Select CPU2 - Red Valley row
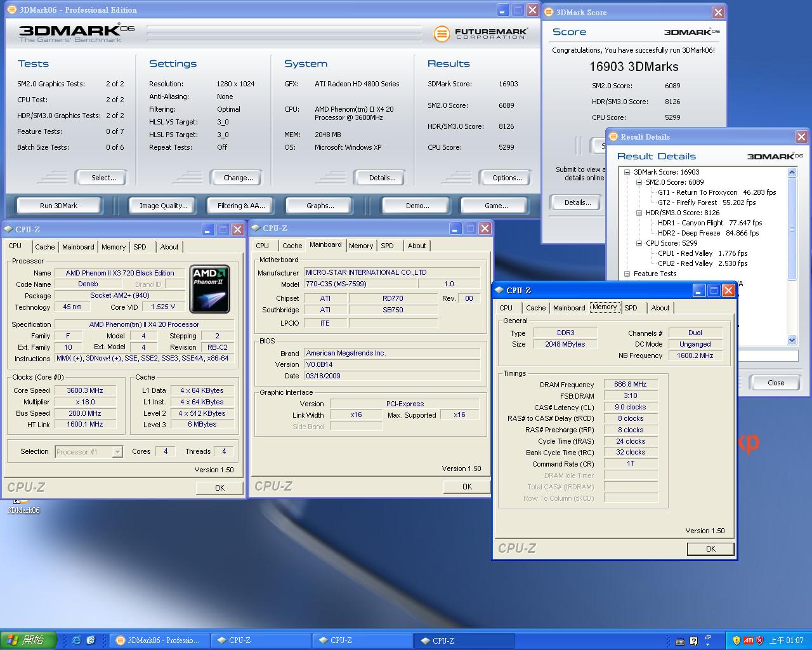 pos(702,263)
